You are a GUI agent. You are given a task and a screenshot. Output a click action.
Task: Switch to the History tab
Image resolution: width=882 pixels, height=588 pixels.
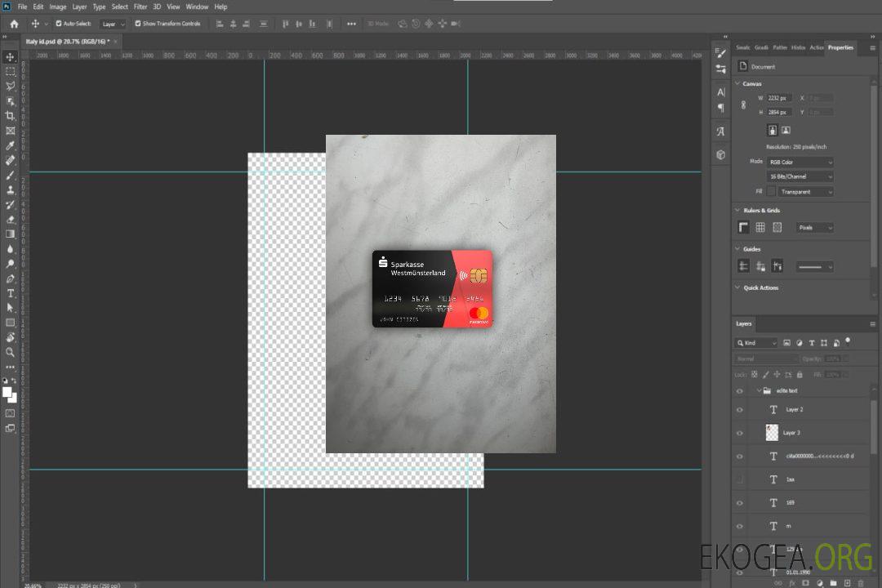pyautogui.click(x=798, y=47)
